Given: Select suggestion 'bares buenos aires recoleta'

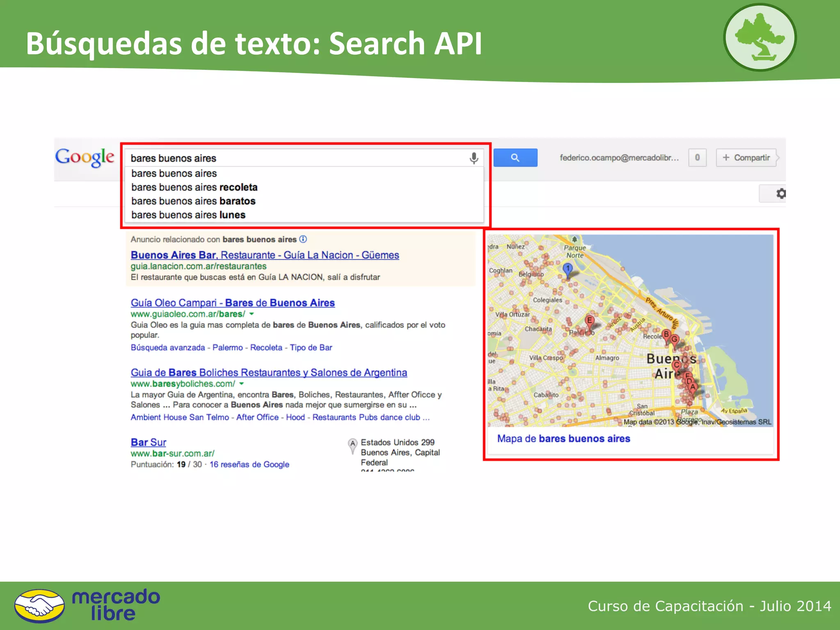Looking at the screenshot, I should (x=304, y=187).
